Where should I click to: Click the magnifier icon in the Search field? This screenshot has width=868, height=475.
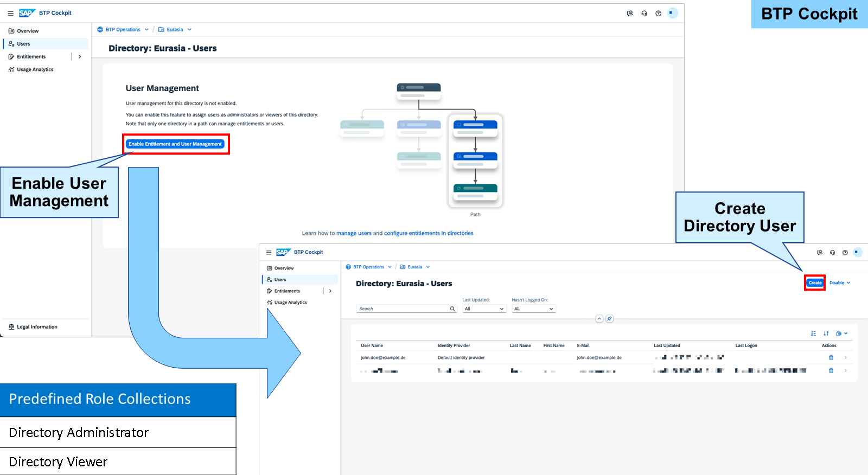tap(452, 309)
